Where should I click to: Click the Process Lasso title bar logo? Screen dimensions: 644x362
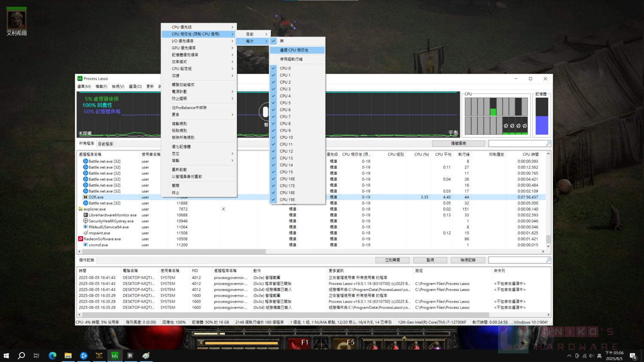[80, 78]
